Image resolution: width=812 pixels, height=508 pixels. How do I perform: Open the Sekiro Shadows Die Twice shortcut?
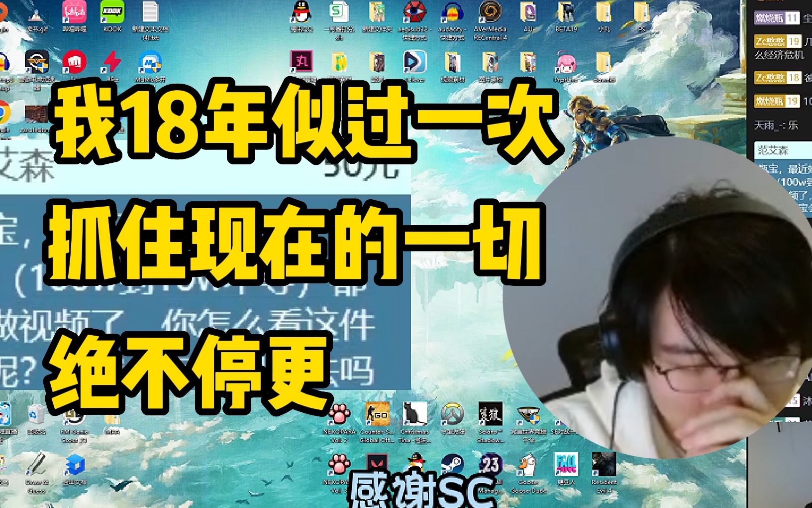click(x=490, y=414)
